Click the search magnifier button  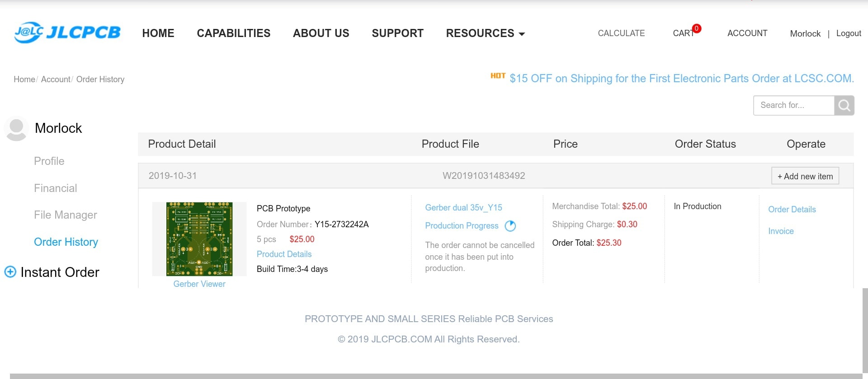(844, 105)
